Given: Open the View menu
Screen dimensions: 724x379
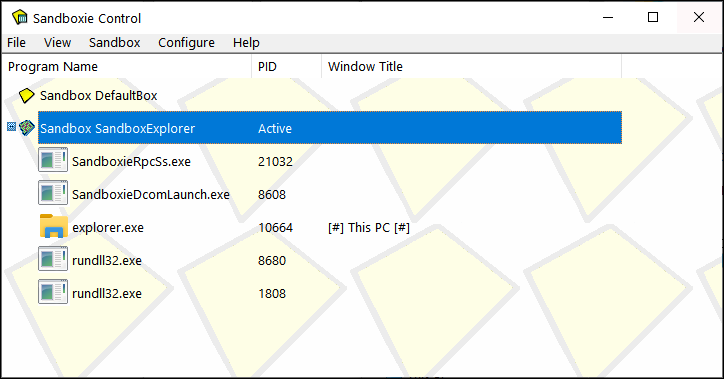Looking at the screenshot, I should coord(57,42).
